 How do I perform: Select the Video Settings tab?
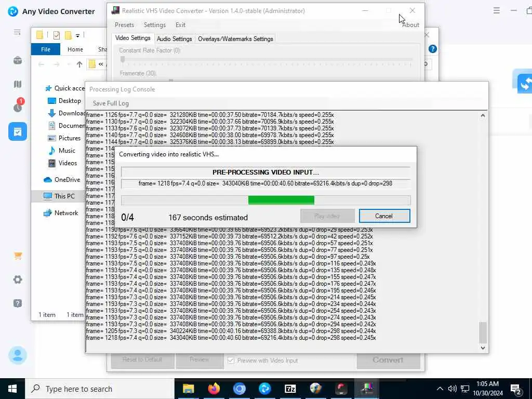pyautogui.click(x=132, y=38)
